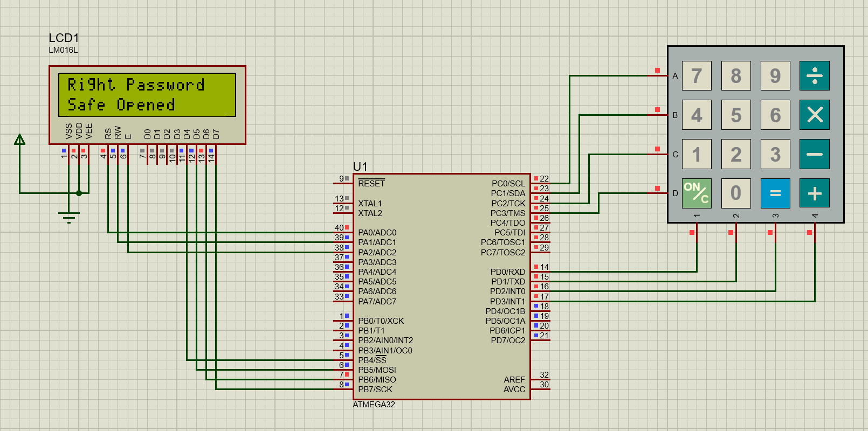Click the XTAL1 pin label
Screen dimensions: 868x431
[370, 204]
